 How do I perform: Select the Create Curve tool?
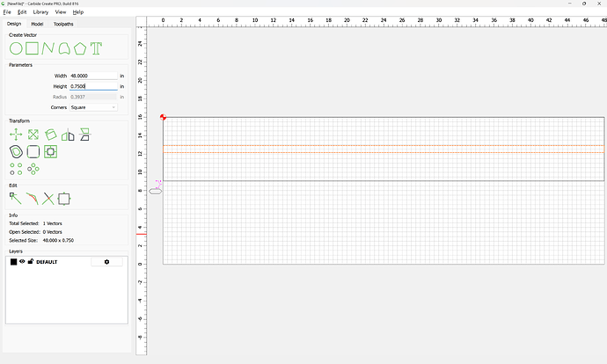pyautogui.click(x=64, y=48)
